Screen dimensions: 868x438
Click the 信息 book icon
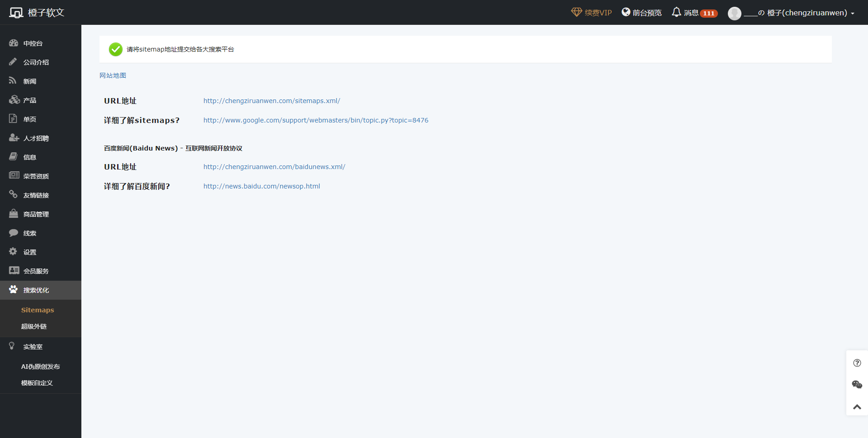(13, 156)
